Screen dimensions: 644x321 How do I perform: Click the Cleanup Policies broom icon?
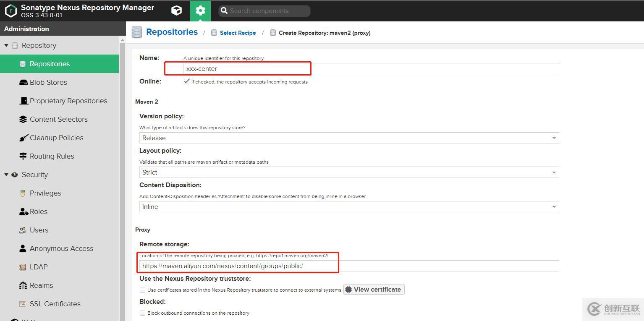tap(23, 138)
